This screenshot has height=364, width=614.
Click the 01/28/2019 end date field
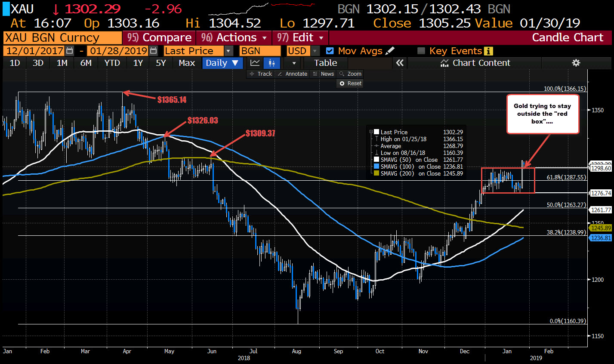pyautogui.click(x=118, y=51)
